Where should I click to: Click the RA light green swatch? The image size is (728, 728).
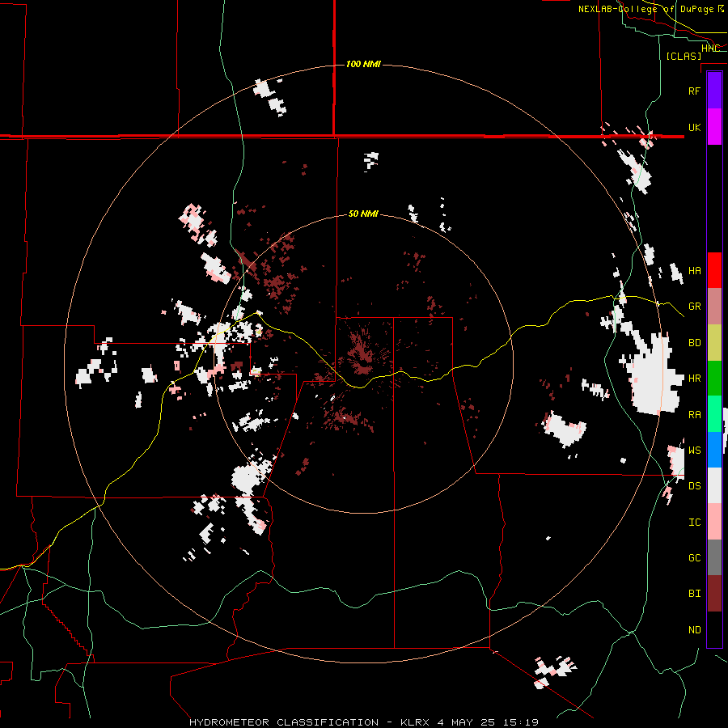(x=714, y=414)
